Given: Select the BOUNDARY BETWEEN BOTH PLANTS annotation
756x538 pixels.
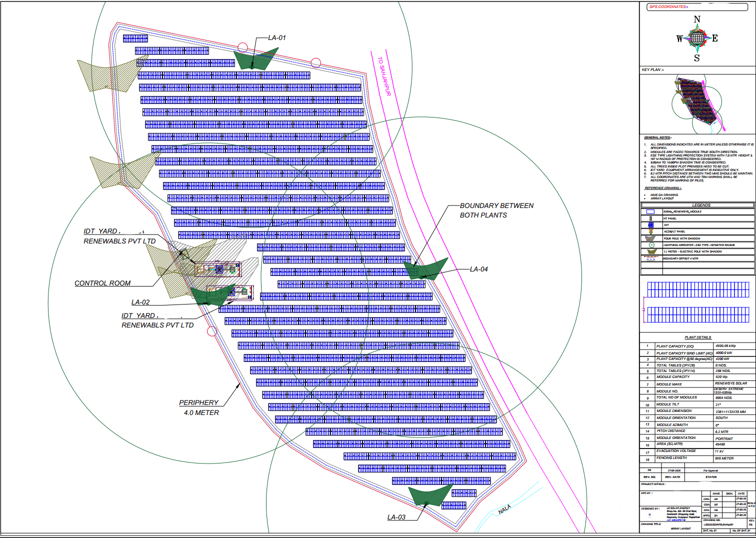Looking at the screenshot, I should click(496, 210).
